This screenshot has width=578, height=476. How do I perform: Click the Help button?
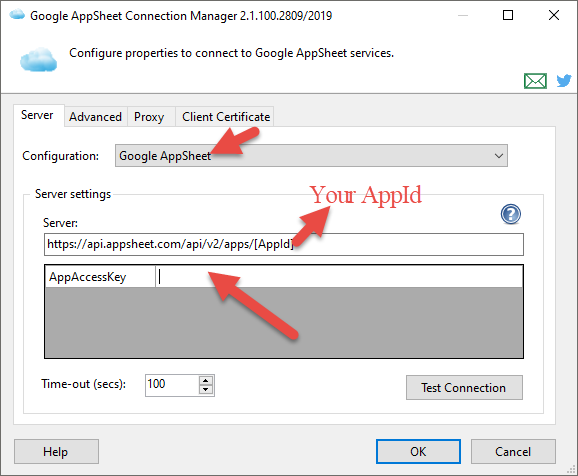[x=56, y=451]
